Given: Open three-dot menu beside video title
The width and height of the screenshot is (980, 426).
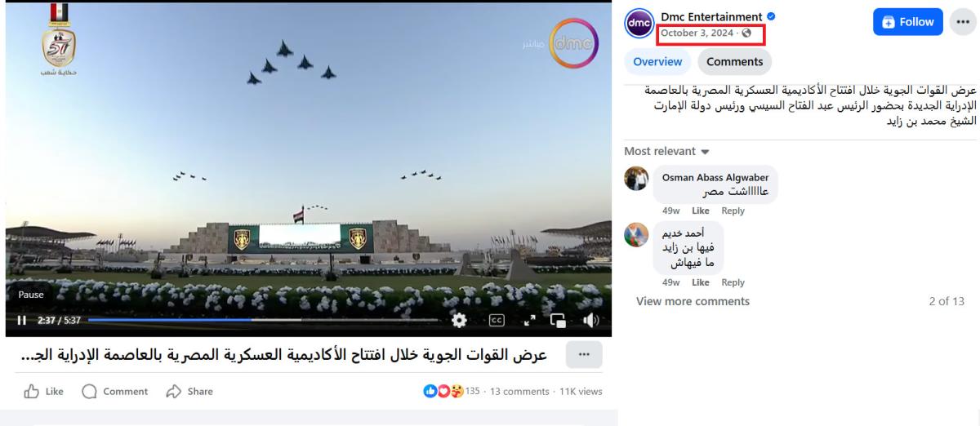Looking at the screenshot, I should 584,355.
